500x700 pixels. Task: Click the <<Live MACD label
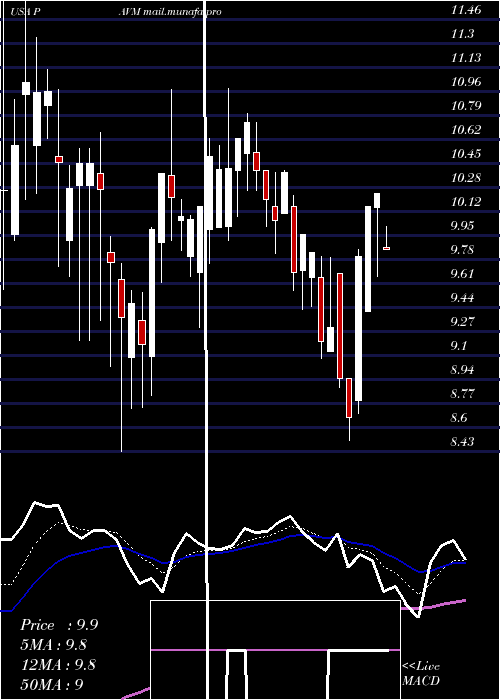coord(421,673)
